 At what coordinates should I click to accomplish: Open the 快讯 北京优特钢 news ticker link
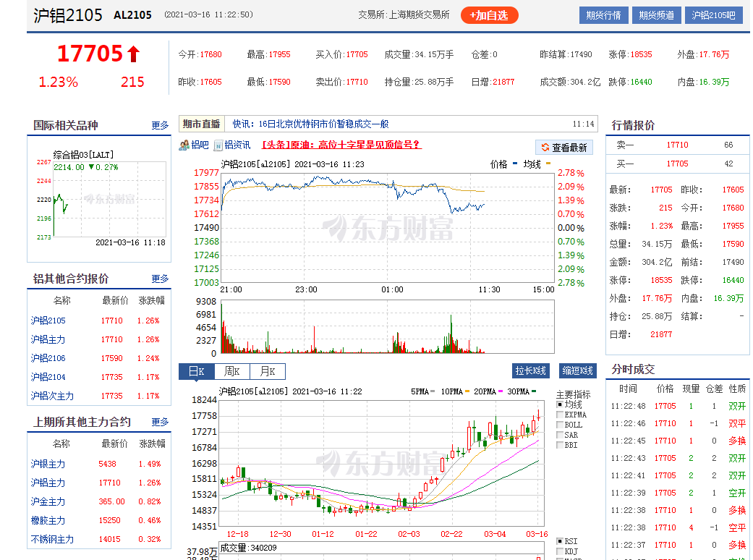[x=310, y=124]
